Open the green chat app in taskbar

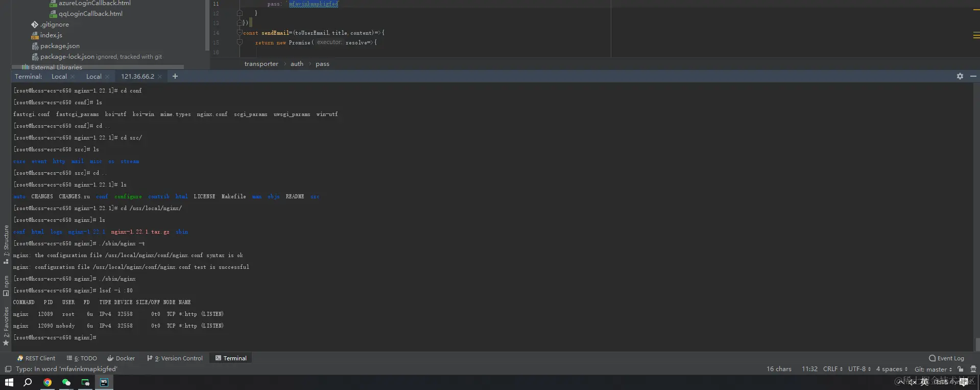85,382
